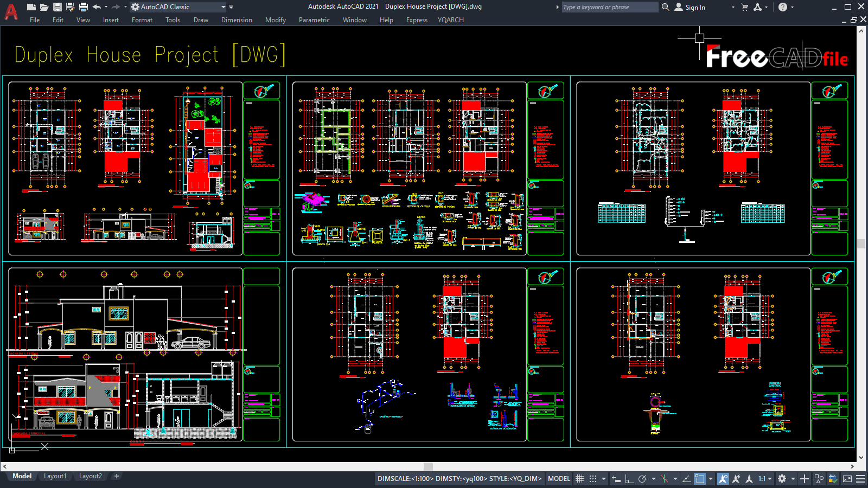Click the Open file folder icon
868x488 pixels.
tap(44, 7)
